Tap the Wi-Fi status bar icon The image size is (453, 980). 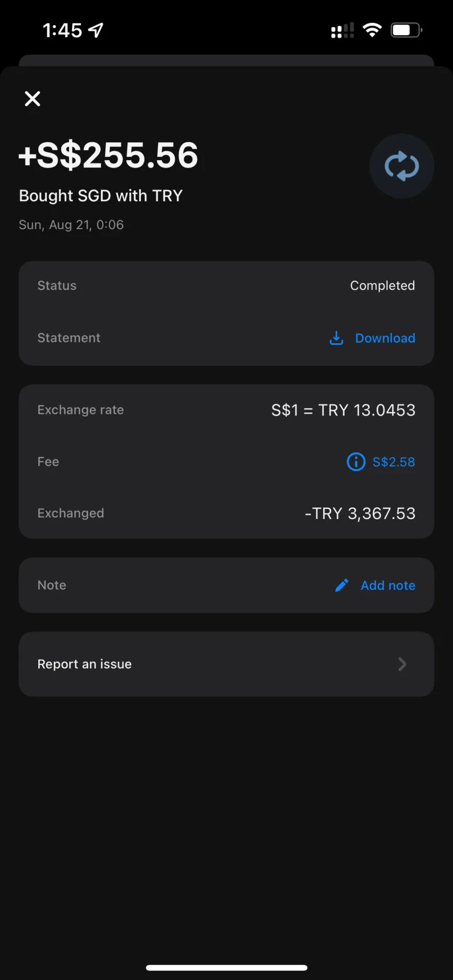coord(372,30)
